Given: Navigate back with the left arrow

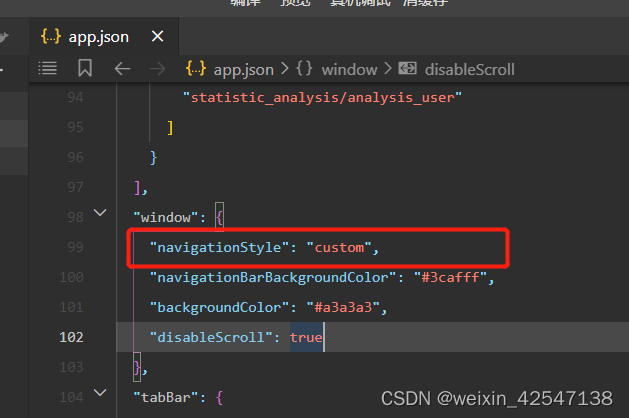Looking at the screenshot, I should (x=122, y=69).
